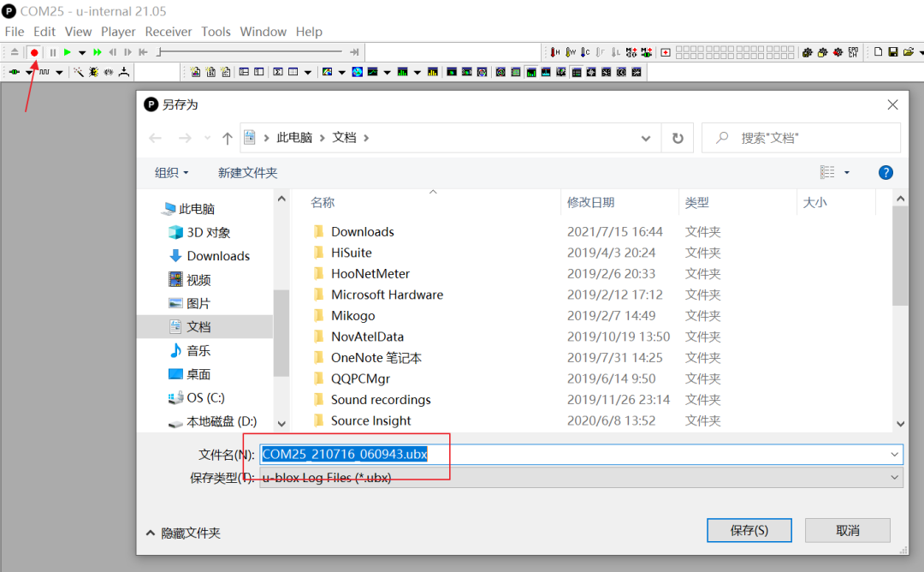Click the Hot start (H) icon
The width and height of the screenshot is (924, 572).
point(555,52)
